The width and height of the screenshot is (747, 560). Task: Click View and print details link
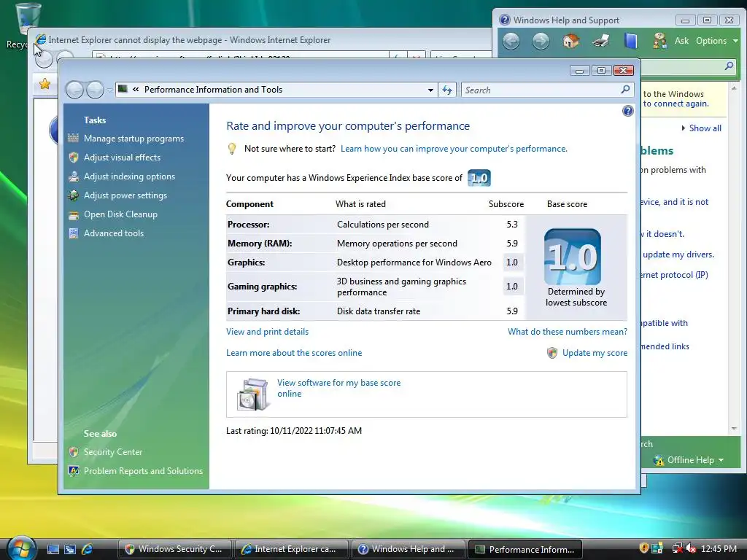pos(267,332)
